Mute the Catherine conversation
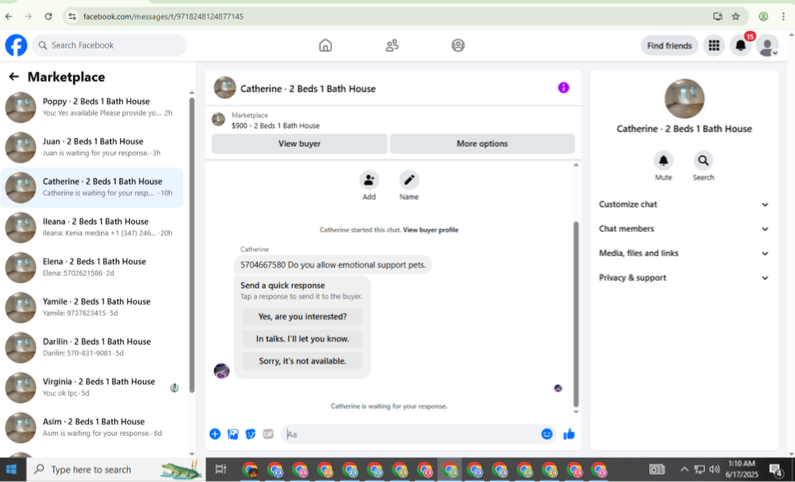 [x=663, y=161]
